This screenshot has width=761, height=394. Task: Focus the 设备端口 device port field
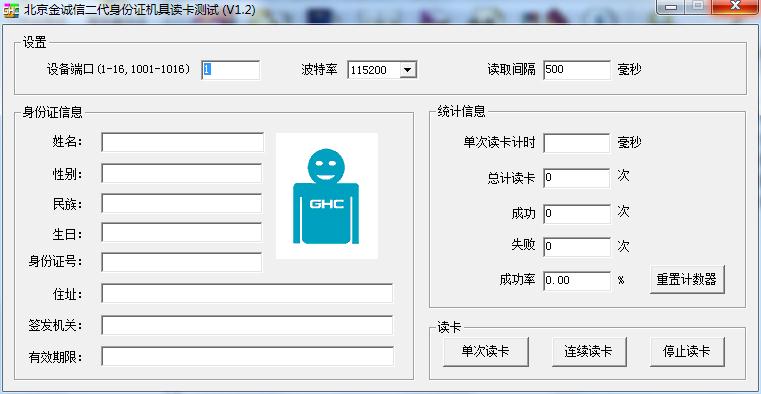[x=231, y=70]
